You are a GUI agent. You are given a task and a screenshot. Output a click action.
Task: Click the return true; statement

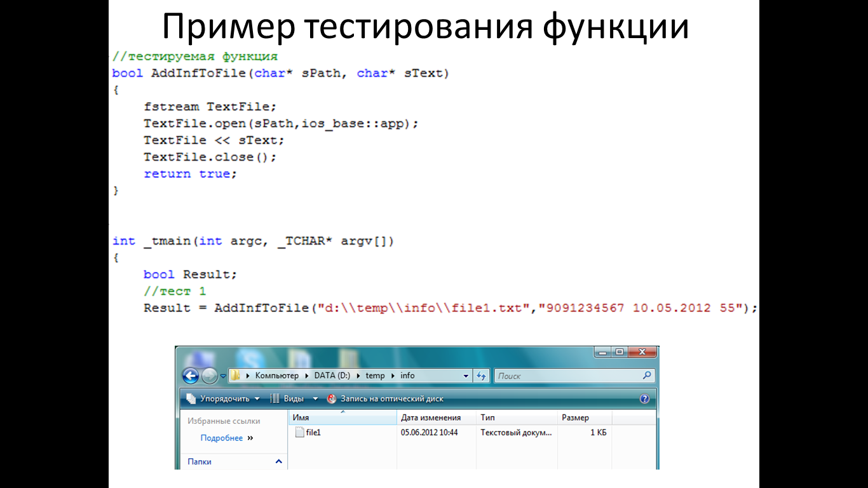tap(191, 173)
